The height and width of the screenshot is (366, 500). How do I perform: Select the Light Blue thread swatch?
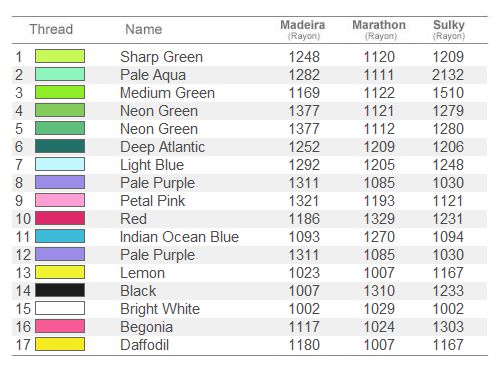point(60,164)
